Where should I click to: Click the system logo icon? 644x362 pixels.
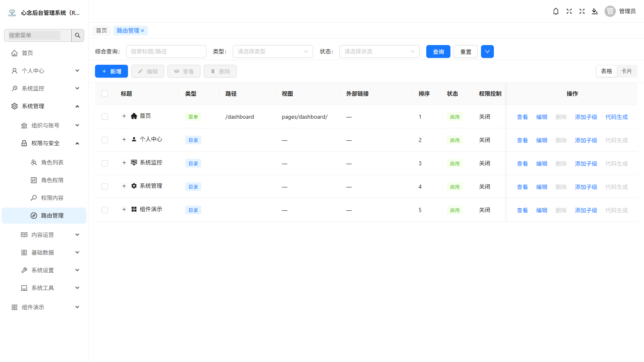point(12,13)
